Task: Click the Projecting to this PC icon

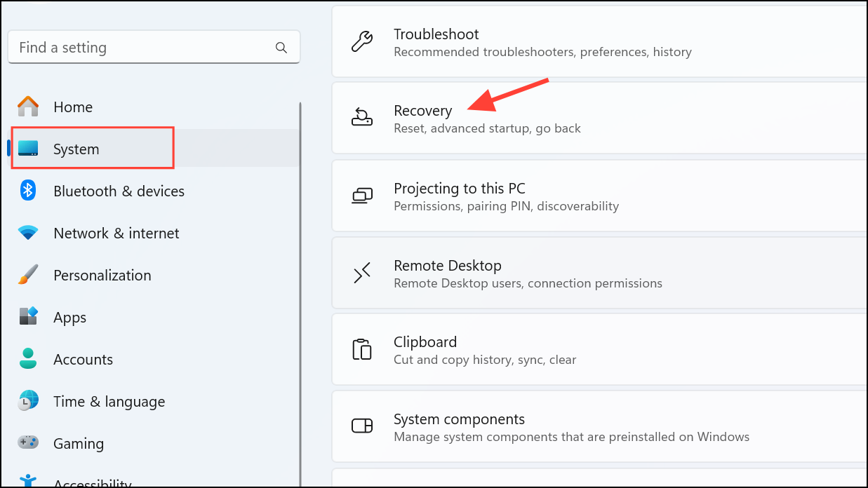Action: [x=361, y=196]
